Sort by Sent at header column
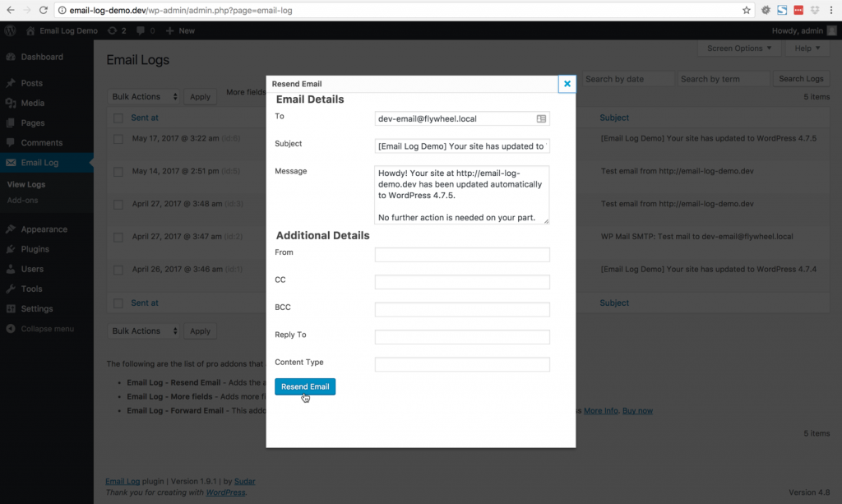 pyautogui.click(x=145, y=118)
